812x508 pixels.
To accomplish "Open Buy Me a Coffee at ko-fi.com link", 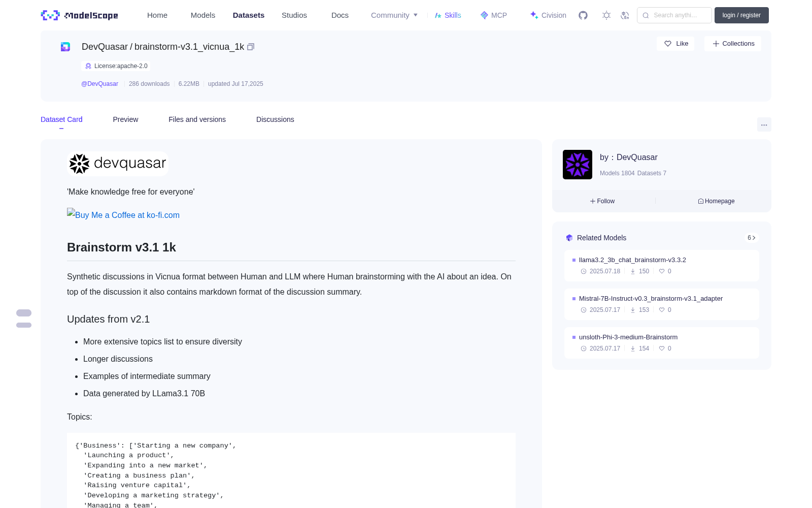I will click(x=123, y=214).
